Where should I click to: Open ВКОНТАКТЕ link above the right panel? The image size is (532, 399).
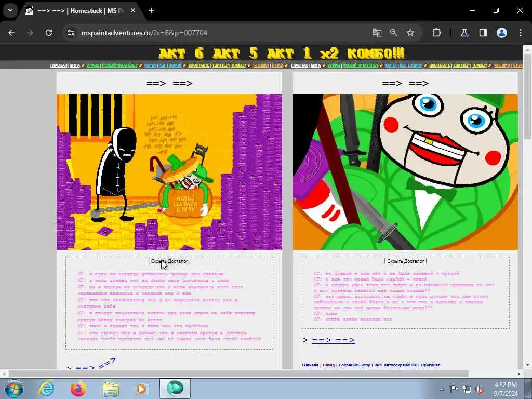tap(440, 65)
